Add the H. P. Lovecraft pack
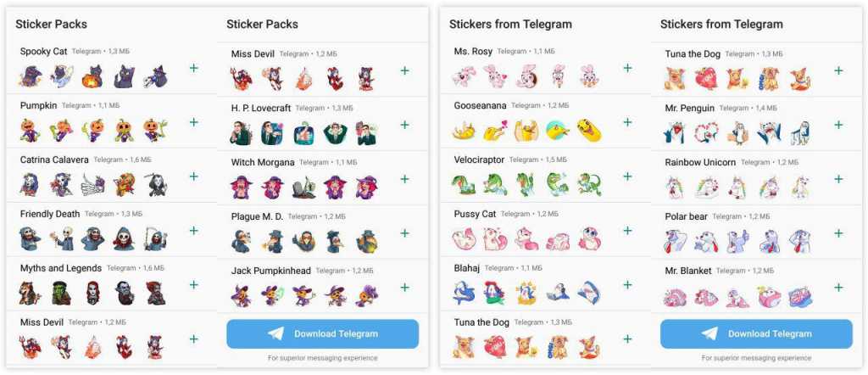This screenshot has width=868, height=375. [x=404, y=125]
